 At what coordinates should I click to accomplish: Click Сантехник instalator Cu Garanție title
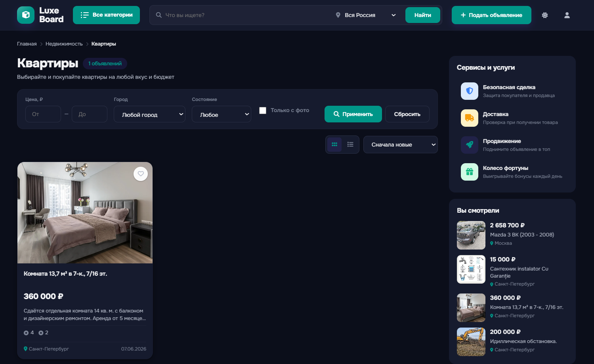[x=519, y=273]
